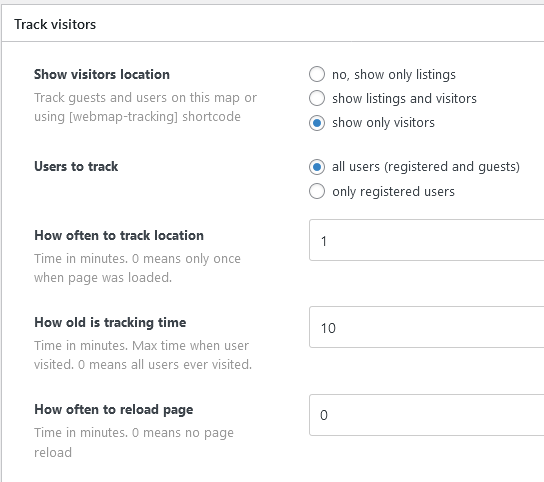Choose the "show only visitors" radio button
Viewport: 544px width, 482px height.
[x=317, y=123]
